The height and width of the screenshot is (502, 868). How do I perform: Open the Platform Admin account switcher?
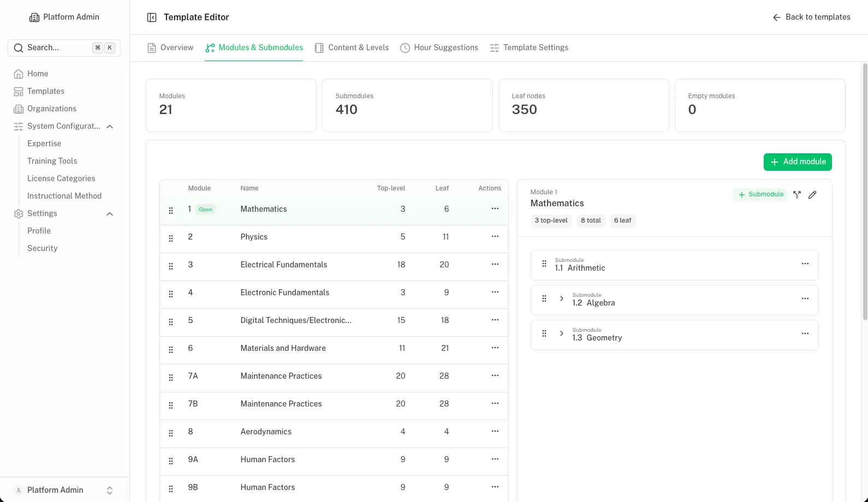tap(64, 490)
